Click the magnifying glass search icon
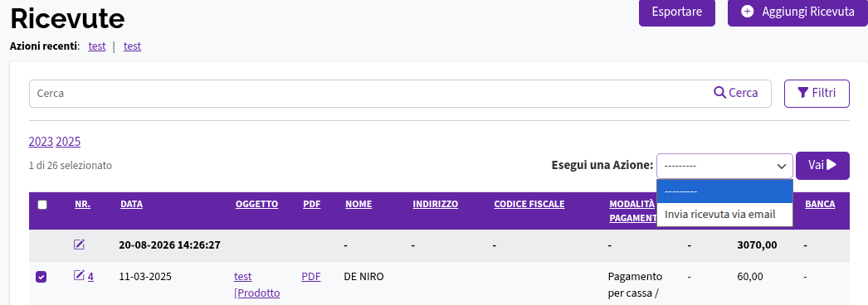This screenshot has height=305, width=868. (719, 92)
